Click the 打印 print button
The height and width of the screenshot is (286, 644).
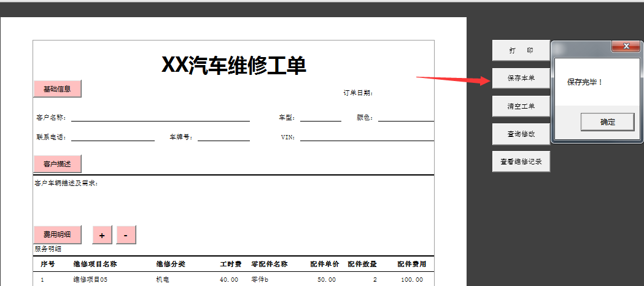coord(521,50)
